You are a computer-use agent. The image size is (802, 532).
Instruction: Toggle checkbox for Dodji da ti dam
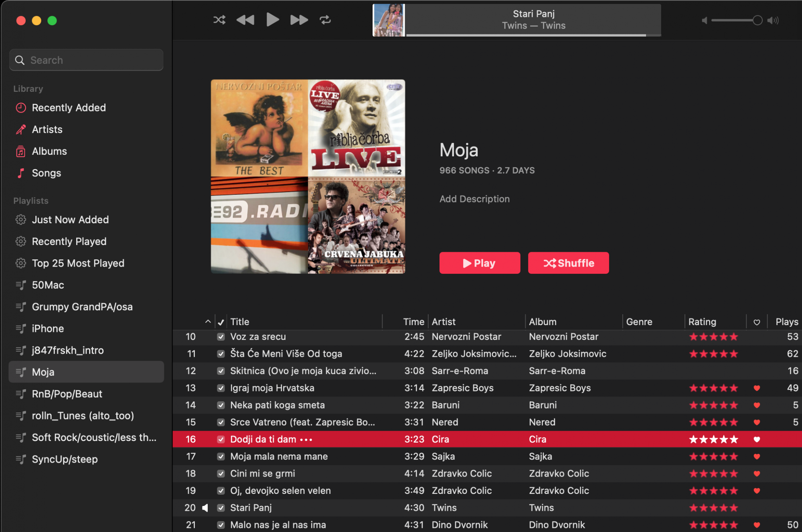click(x=221, y=439)
